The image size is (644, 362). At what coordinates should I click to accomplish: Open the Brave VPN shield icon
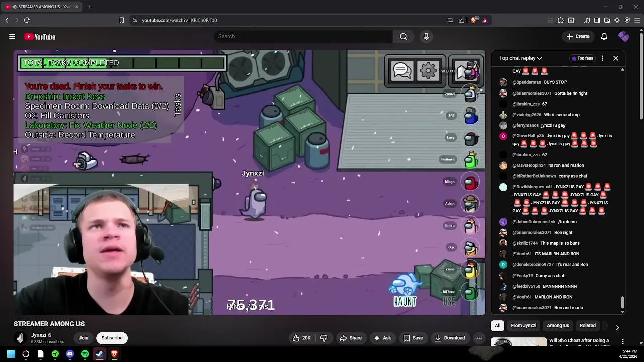[x=627, y=20]
